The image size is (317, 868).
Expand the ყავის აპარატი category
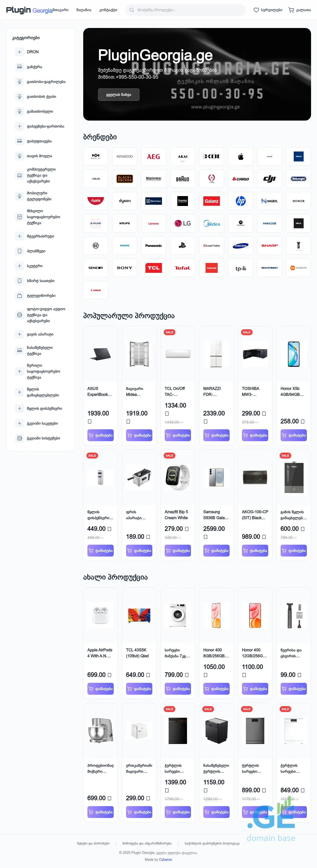pyautogui.click(x=20, y=334)
